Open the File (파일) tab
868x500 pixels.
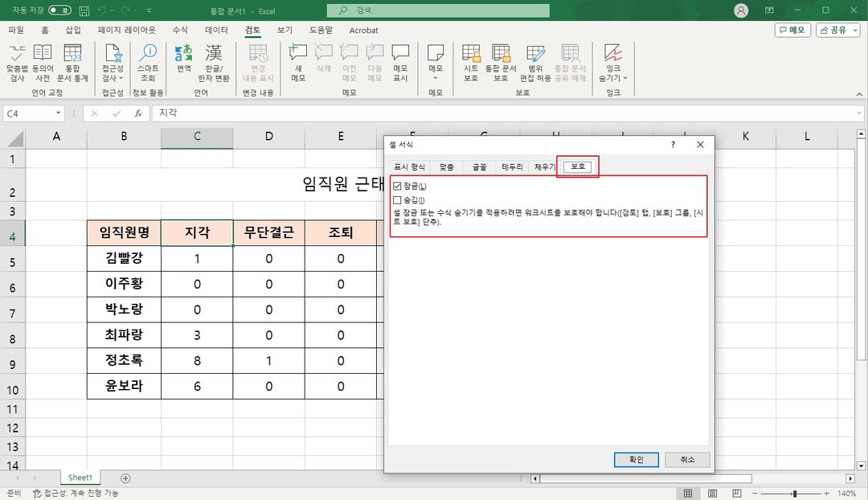16,30
